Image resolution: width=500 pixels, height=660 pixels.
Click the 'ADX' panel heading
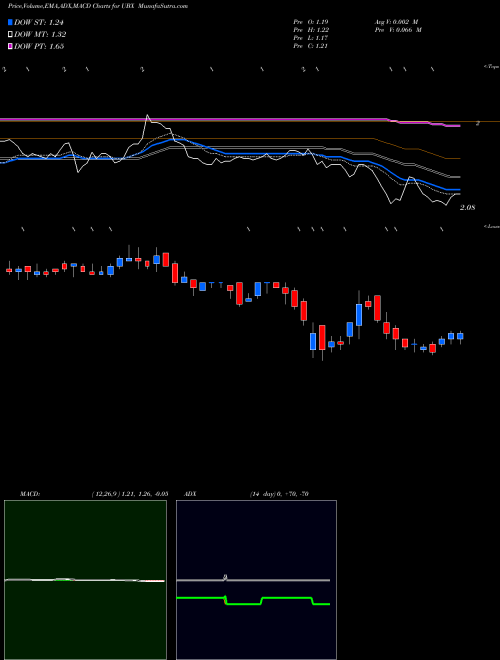click(x=191, y=494)
